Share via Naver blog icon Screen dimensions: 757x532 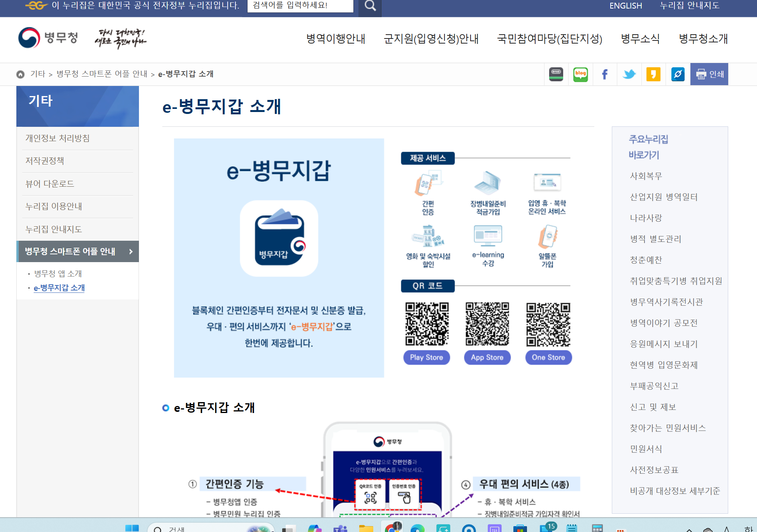[x=580, y=74]
